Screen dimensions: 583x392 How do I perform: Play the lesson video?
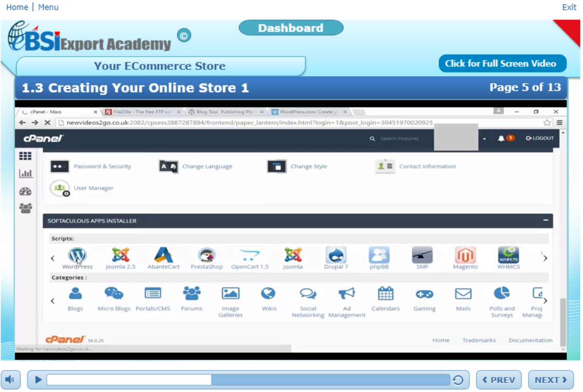pos(38,380)
